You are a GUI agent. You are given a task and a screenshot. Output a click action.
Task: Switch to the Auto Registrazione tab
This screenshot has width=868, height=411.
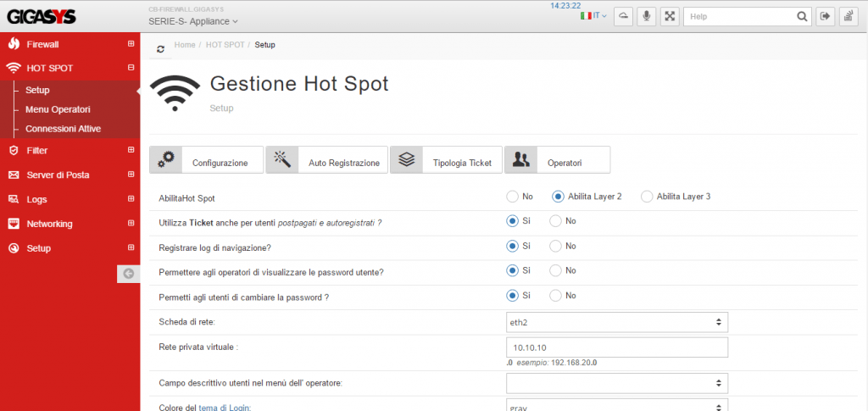click(327, 160)
